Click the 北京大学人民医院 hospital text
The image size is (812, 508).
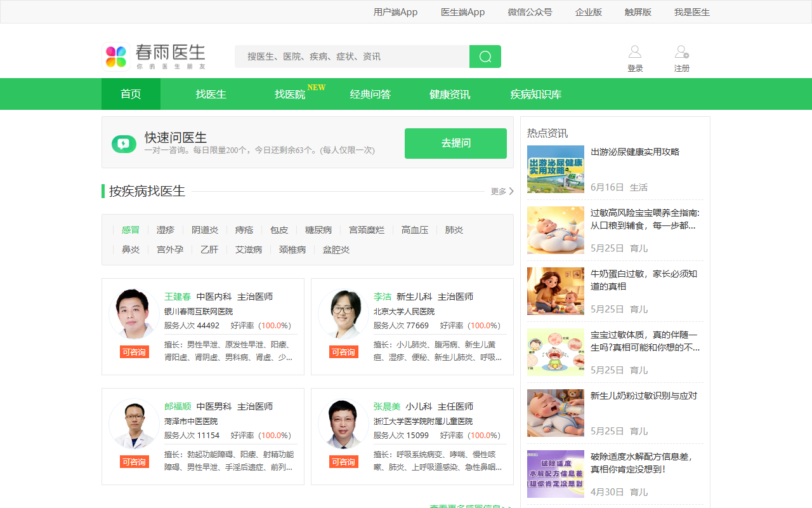(x=404, y=312)
